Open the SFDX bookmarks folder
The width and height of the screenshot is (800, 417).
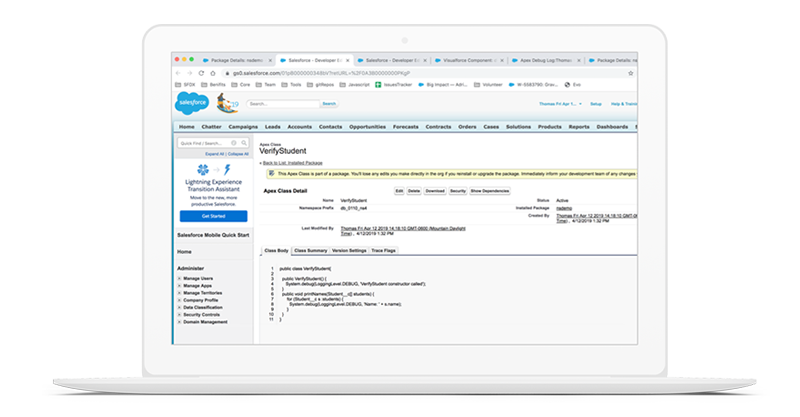[185, 85]
